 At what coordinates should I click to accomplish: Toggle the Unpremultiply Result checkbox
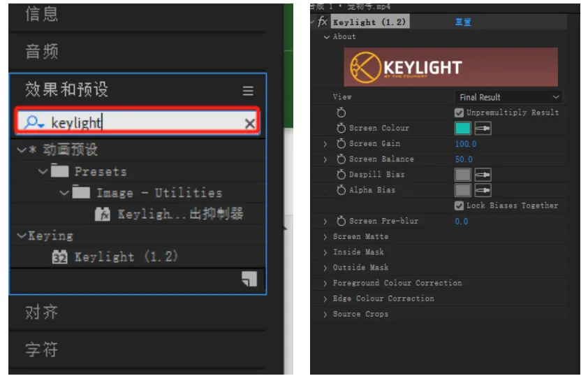pos(459,113)
